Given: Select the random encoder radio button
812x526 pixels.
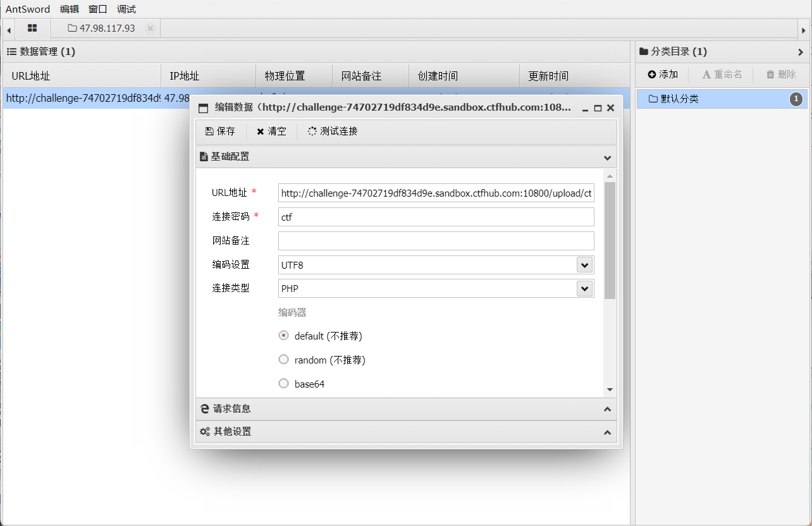Looking at the screenshot, I should 284,360.
